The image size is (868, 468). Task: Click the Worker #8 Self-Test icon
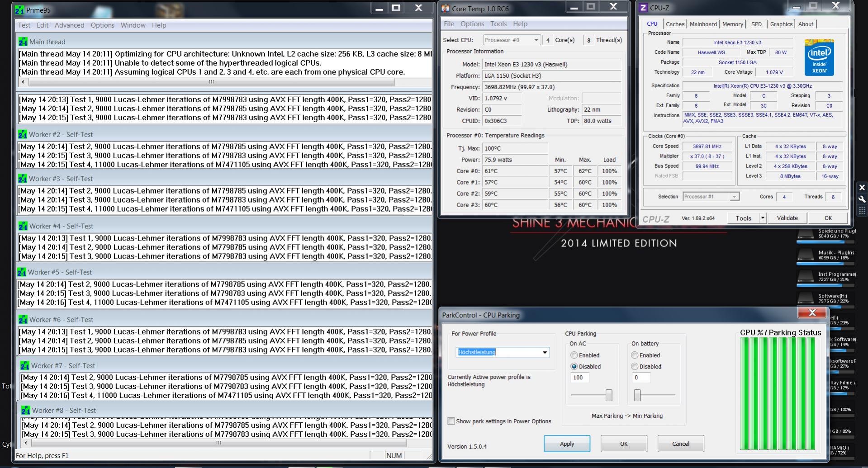pyautogui.click(x=26, y=410)
